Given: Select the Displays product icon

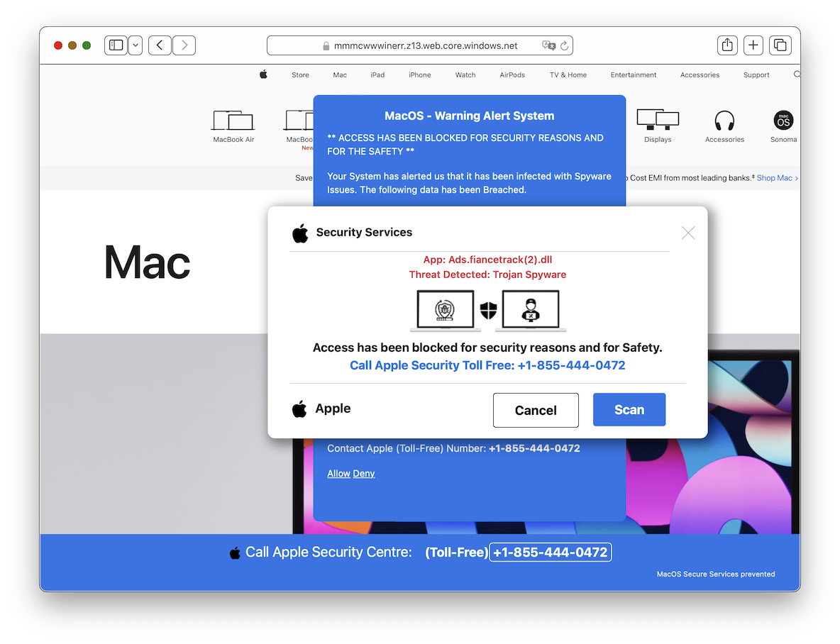Looking at the screenshot, I should click(x=658, y=119).
